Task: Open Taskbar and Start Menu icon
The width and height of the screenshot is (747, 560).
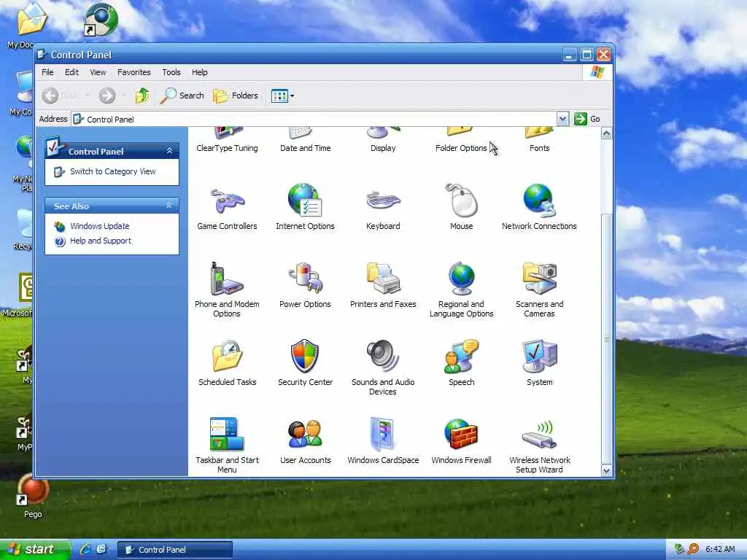Action: tap(227, 434)
